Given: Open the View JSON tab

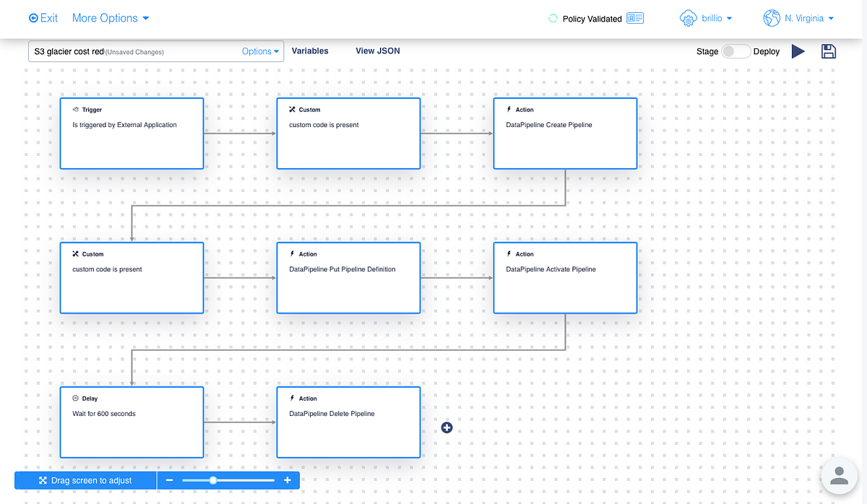Looking at the screenshot, I should click(377, 51).
